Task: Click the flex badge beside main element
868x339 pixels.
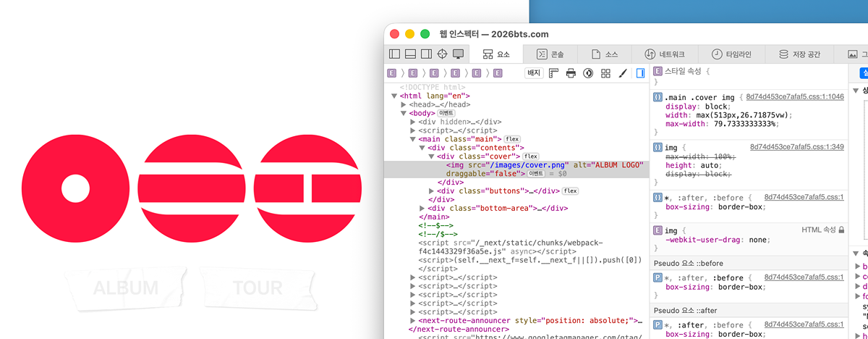Action: click(x=512, y=139)
